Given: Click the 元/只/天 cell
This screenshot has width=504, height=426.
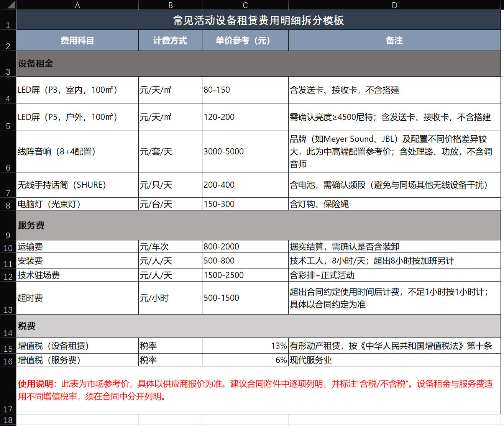Looking at the screenshot, I should pyautogui.click(x=171, y=185).
